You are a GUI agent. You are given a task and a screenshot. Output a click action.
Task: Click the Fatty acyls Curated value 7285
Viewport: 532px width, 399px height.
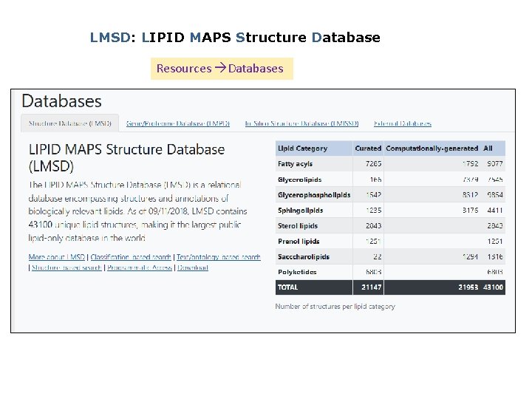374,164
